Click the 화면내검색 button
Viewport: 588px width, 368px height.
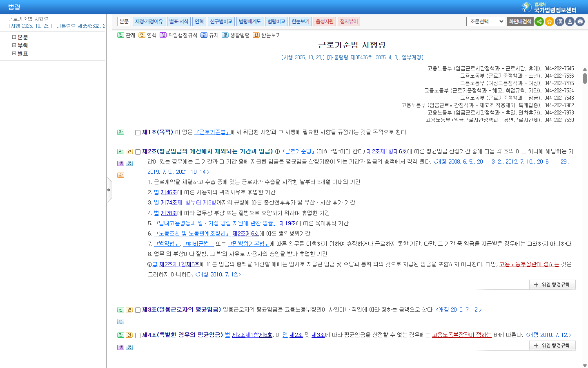(x=520, y=22)
